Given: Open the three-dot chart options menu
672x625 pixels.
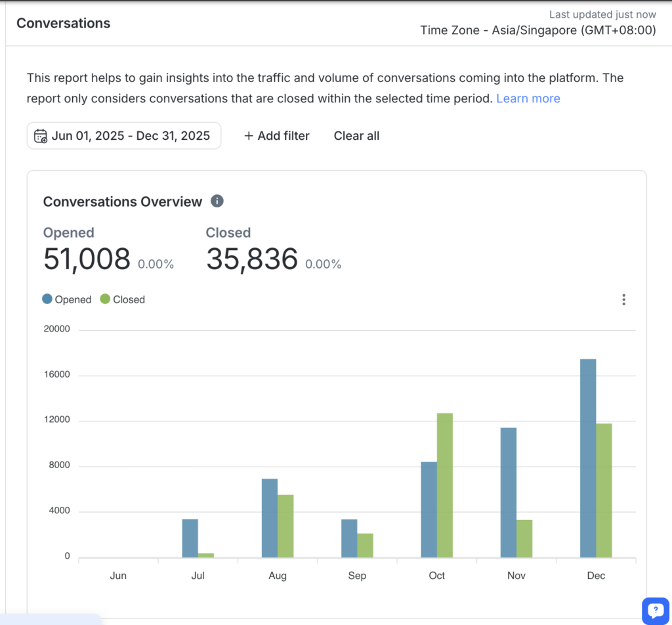Looking at the screenshot, I should point(623,299).
